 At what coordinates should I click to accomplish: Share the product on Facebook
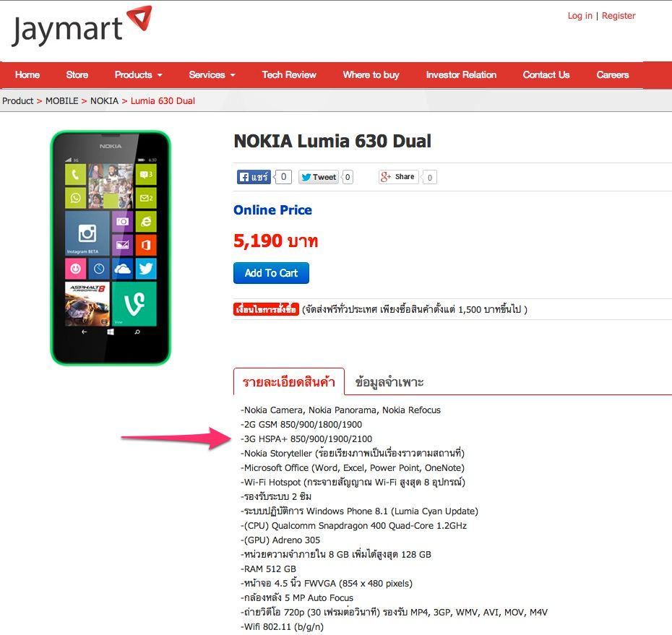coord(254,177)
